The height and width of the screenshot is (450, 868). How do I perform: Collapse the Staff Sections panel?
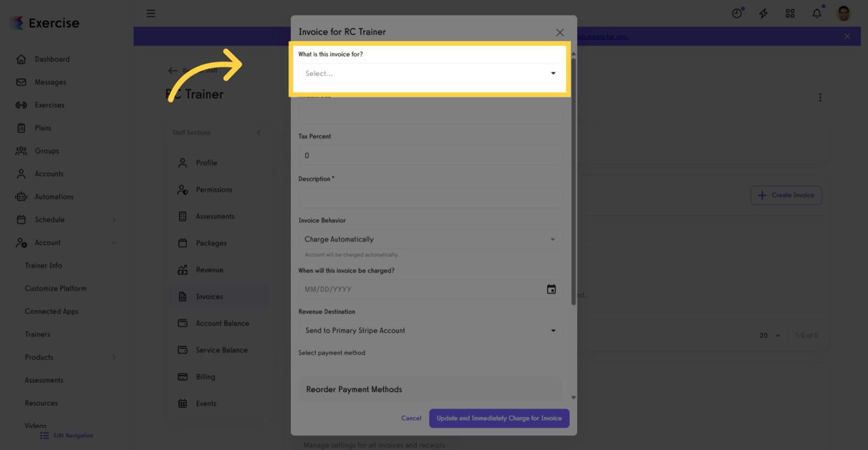(259, 133)
